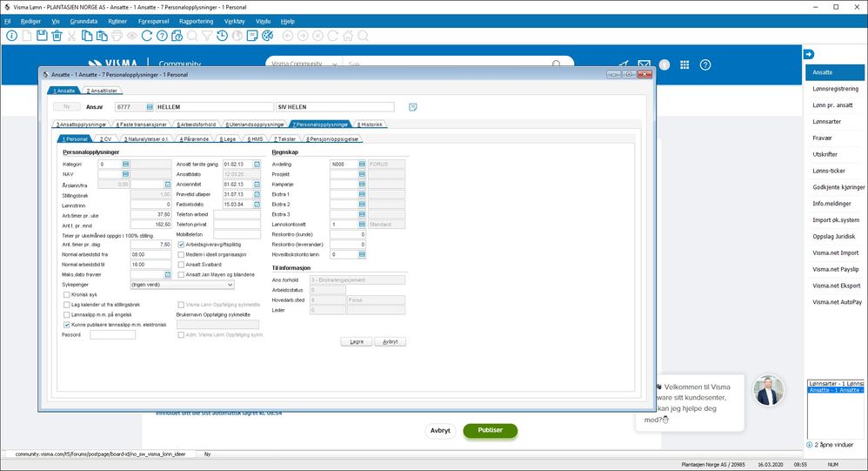Open the Årslønn/fra date calendar picker

(168, 184)
